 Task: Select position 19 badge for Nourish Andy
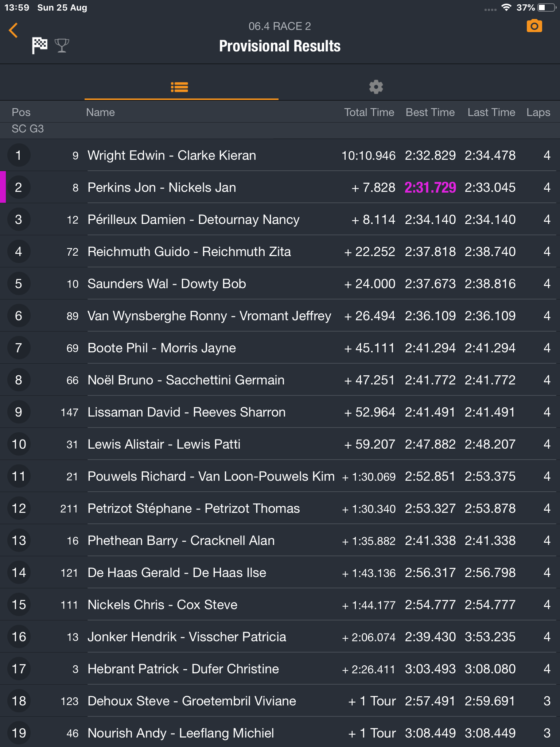[19, 733]
